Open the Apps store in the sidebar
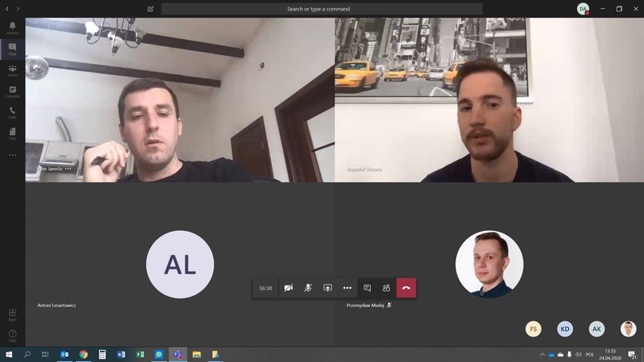Image resolution: width=644 pixels, height=362 pixels. click(12, 315)
